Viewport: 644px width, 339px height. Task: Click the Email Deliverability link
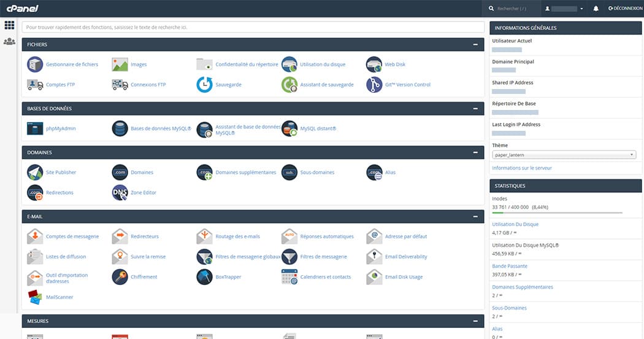tap(406, 257)
